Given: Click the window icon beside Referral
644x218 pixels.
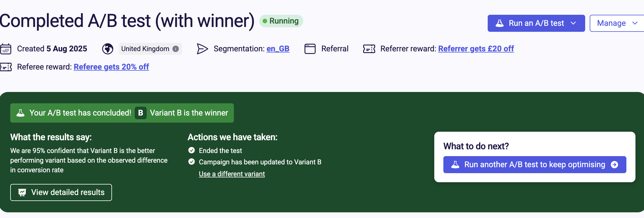Looking at the screenshot, I should pyautogui.click(x=310, y=49).
